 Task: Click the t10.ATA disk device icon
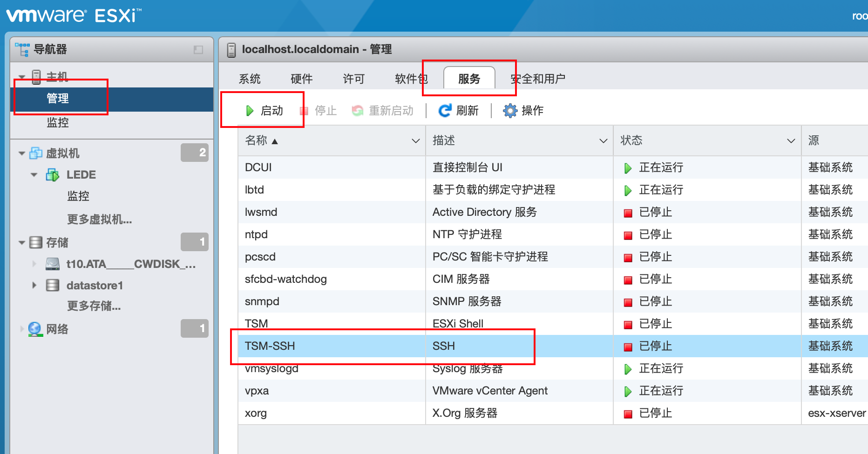[53, 264]
